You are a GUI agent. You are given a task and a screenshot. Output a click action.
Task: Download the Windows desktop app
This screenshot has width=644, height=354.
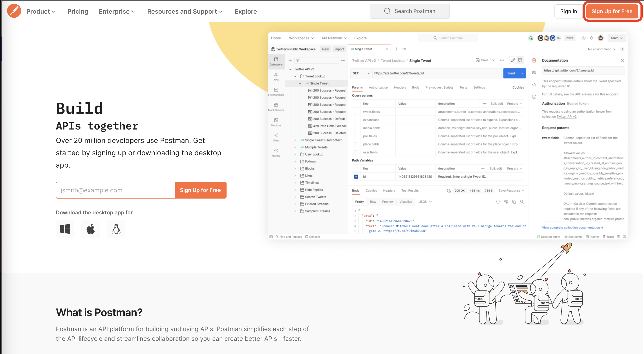[65, 228]
